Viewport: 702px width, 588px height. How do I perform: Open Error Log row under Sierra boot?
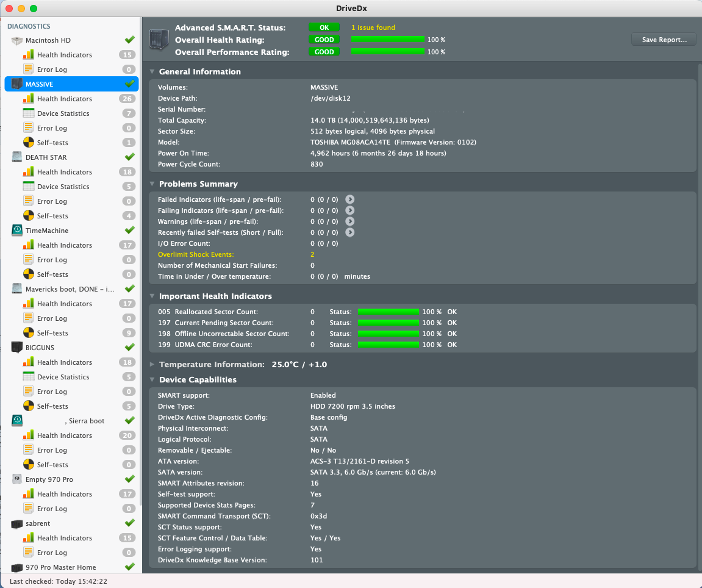pyautogui.click(x=71, y=450)
